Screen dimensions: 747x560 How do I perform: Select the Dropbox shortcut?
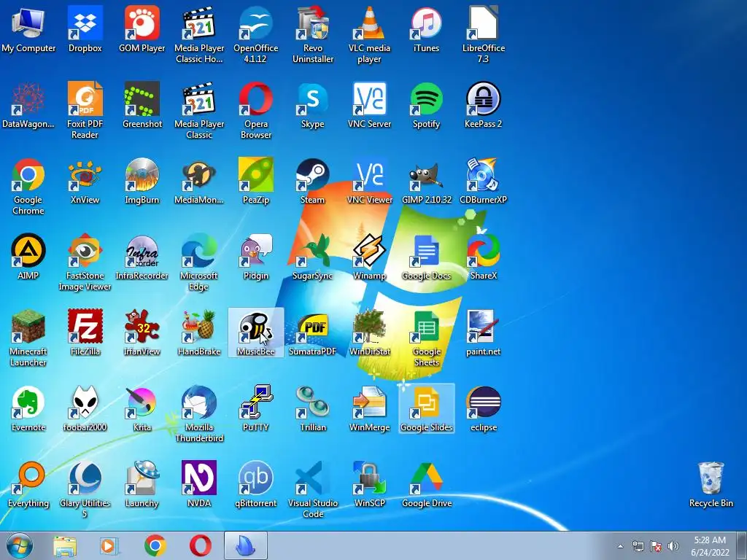click(x=85, y=29)
